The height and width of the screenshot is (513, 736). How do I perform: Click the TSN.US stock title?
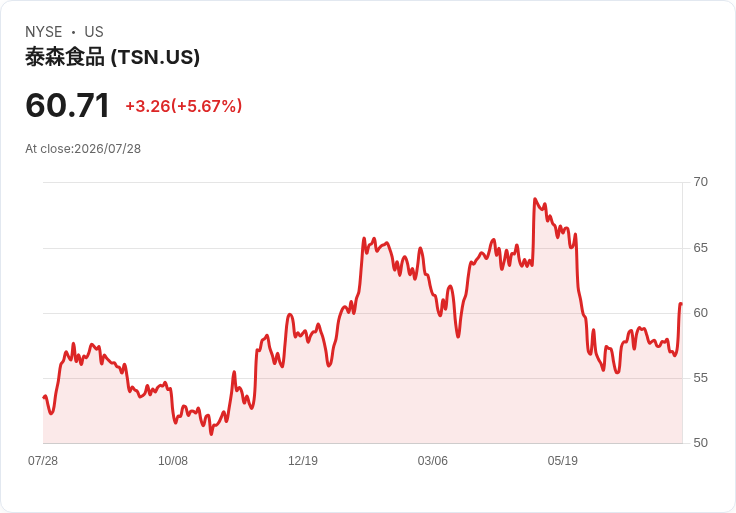click(112, 57)
